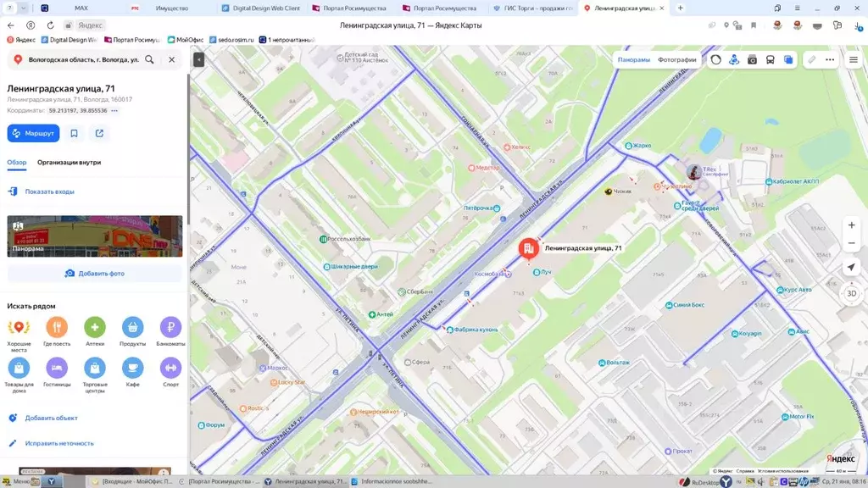Open the three-dot more options menu
The width and height of the screenshot is (868, 488).
pos(829,59)
